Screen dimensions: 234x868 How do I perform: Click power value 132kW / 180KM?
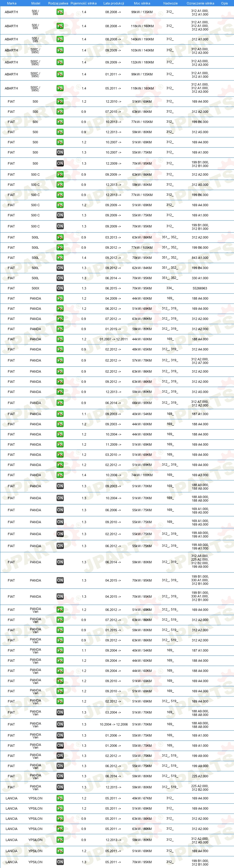142,62
